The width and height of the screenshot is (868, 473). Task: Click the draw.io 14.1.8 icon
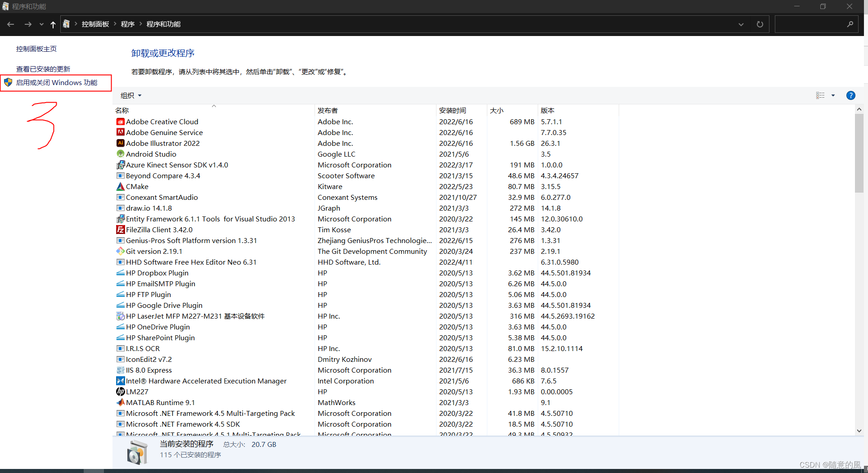[120, 208]
